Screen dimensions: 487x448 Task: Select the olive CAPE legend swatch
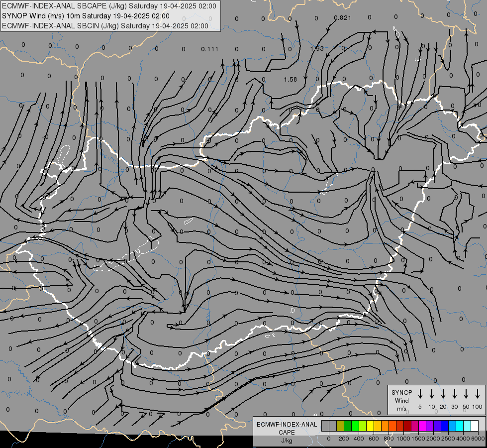(340, 426)
